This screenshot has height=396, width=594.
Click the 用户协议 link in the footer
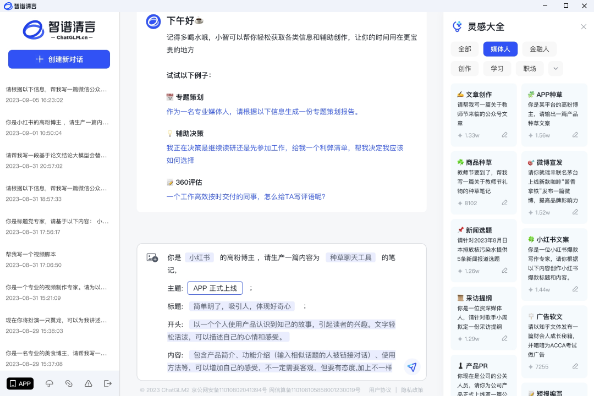[x=380, y=390]
